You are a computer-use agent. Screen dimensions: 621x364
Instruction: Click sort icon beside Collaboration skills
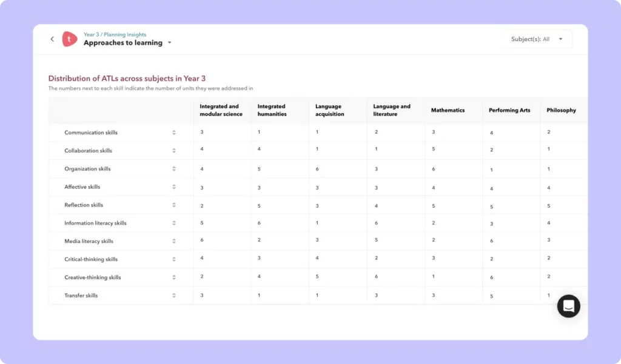[x=174, y=151]
